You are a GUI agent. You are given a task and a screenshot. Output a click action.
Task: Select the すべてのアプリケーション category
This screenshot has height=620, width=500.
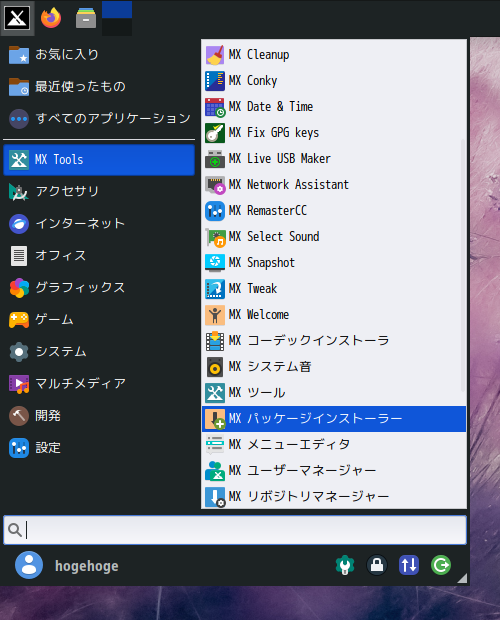[x=99, y=119]
